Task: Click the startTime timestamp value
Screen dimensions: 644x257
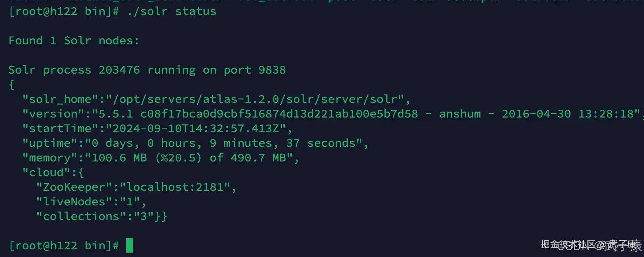Action: tap(199, 128)
